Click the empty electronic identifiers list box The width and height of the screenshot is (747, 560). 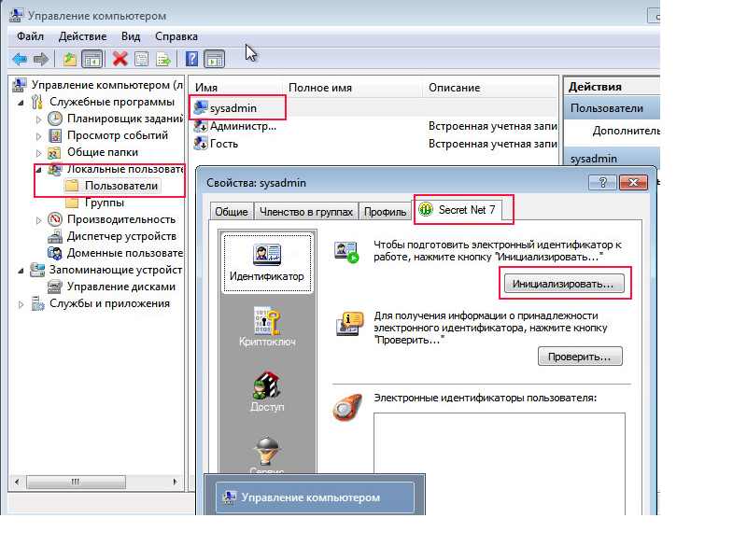(500, 464)
